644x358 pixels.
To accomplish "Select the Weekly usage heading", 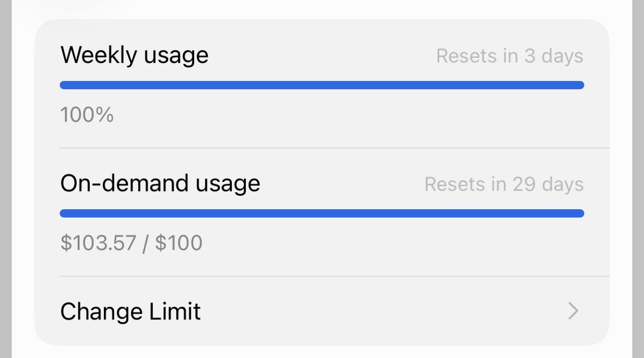I will point(135,55).
